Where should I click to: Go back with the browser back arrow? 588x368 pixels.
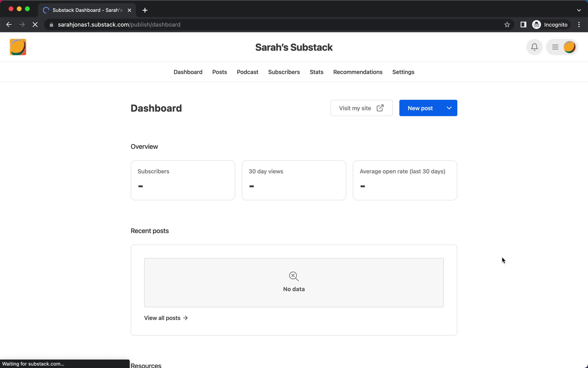pos(9,25)
